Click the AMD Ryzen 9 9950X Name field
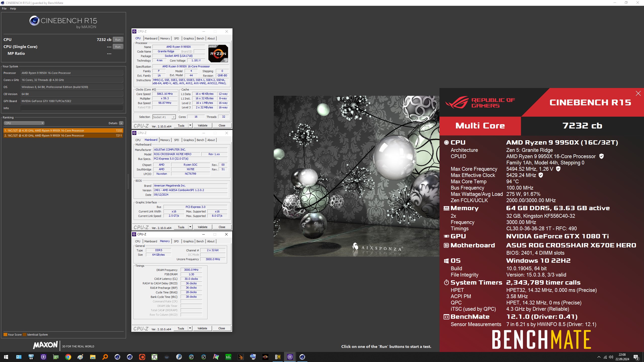This screenshot has width=644, height=362. click(179, 47)
